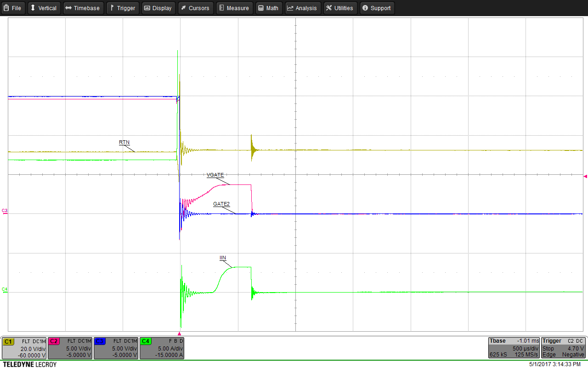Switch to the Trigger menu
This screenshot has height=368, width=588.
pos(122,8)
